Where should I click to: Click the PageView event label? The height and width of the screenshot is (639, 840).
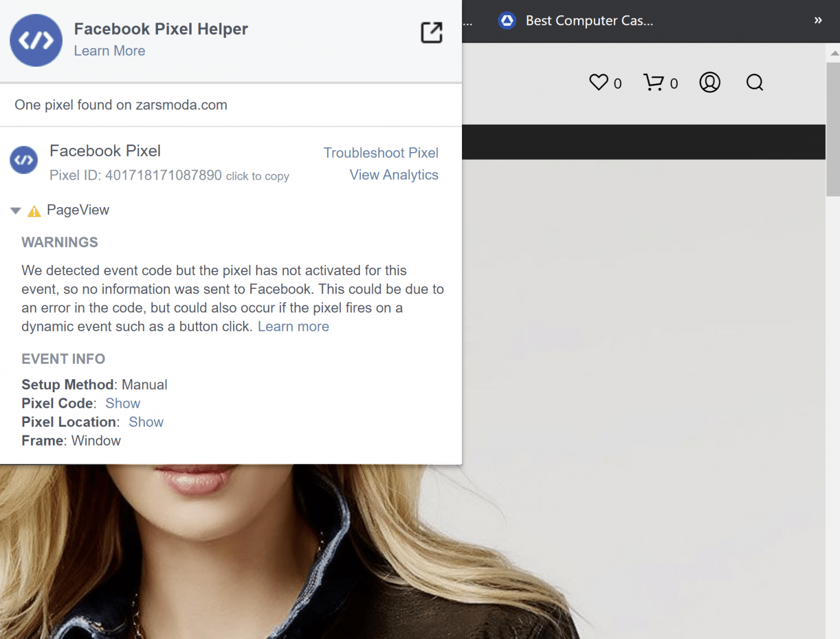78,210
